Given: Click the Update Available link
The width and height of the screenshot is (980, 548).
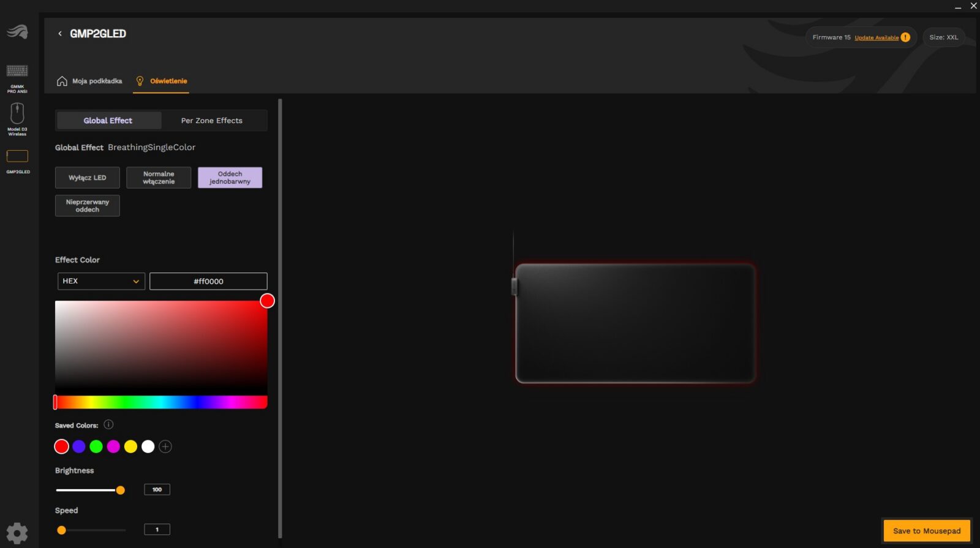Looking at the screenshot, I should [x=876, y=37].
